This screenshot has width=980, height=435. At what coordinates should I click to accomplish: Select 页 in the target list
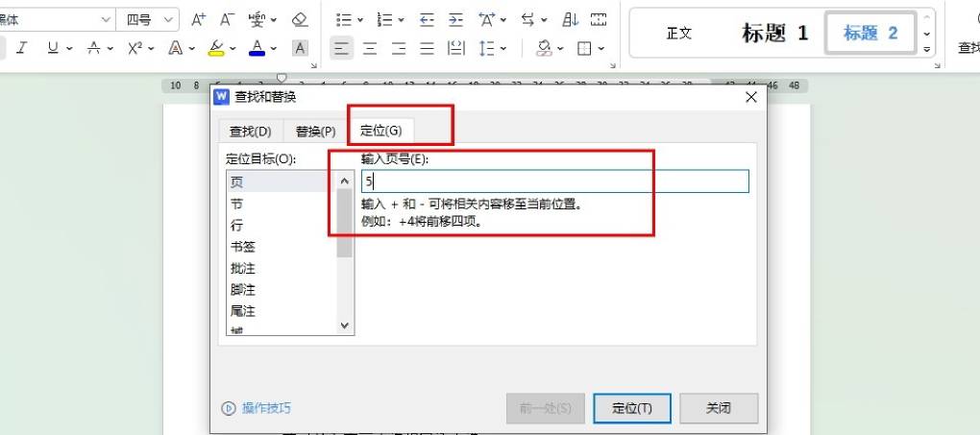point(281,181)
